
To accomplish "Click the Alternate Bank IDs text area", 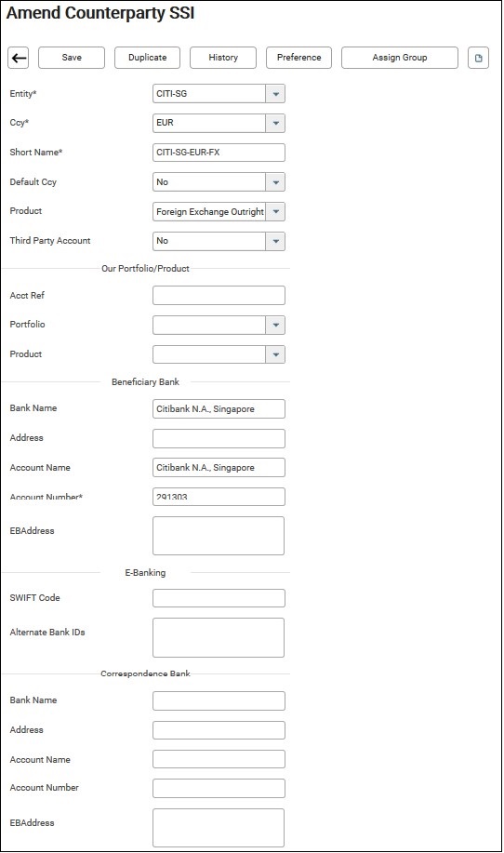I will click(219, 637).
